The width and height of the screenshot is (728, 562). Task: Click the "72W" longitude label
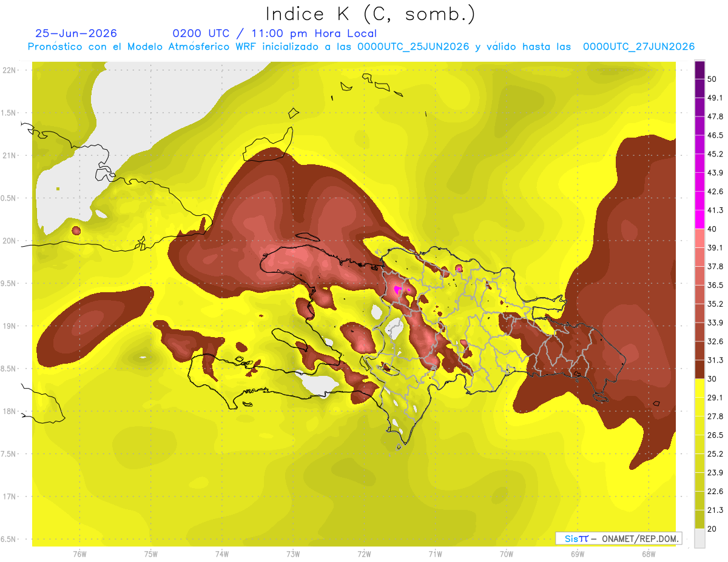point(364,554)
